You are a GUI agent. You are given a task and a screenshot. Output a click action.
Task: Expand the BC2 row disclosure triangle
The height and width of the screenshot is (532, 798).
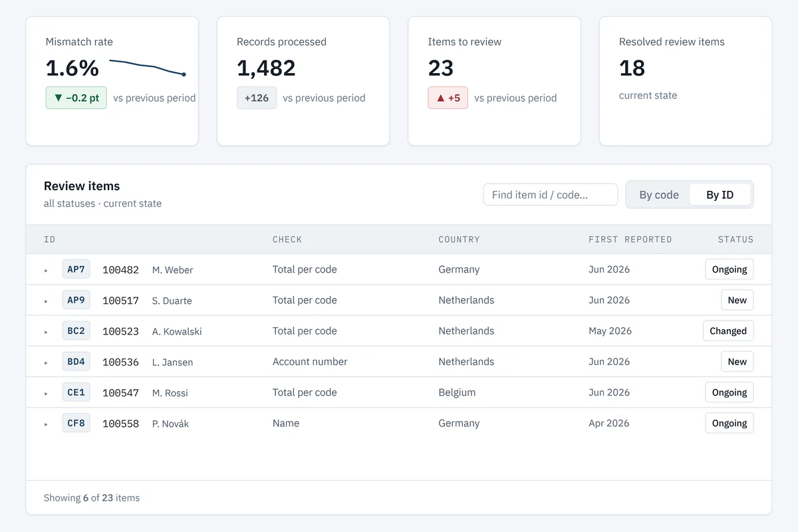(x=46, y=332)
